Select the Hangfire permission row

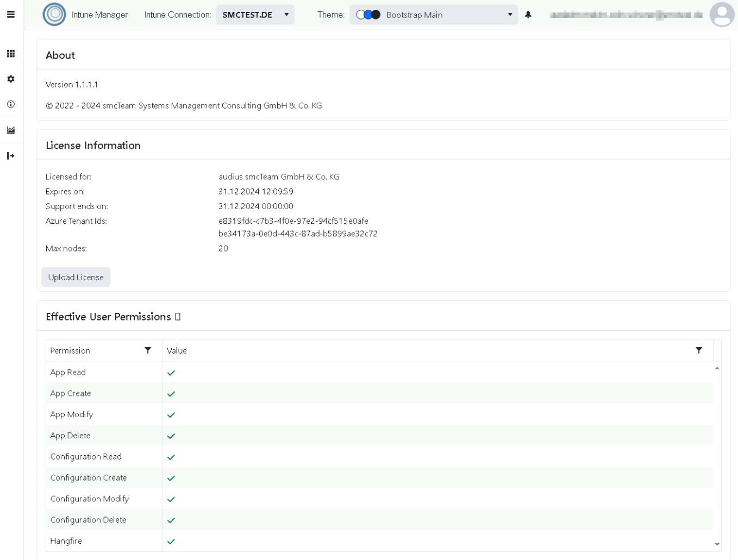[x=379, y=541]
